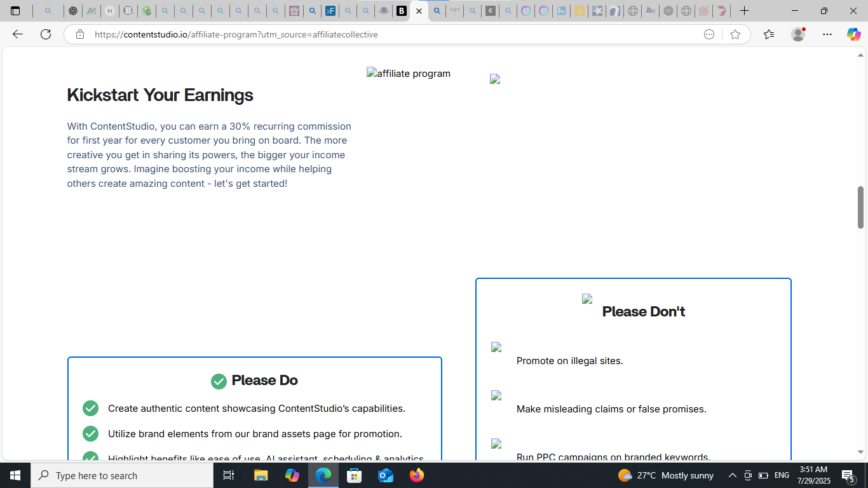
Task: Click the check icon beside Utilize brand elements
Action: tap(90, 433)
